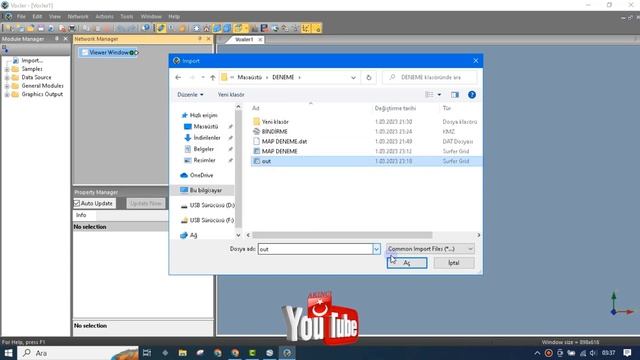The width and height of the screenshot is (640, 360).
Task: Click the pin icon on Network Manager panel
Action: point(200,39)
